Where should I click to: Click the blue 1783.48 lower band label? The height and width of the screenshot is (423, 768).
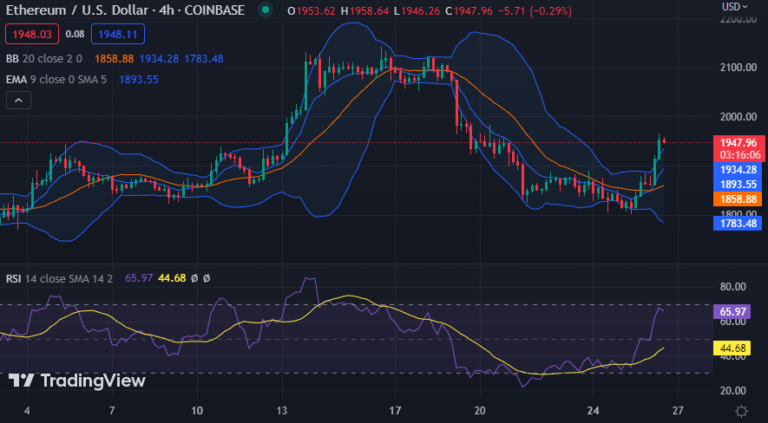(739, 223)
